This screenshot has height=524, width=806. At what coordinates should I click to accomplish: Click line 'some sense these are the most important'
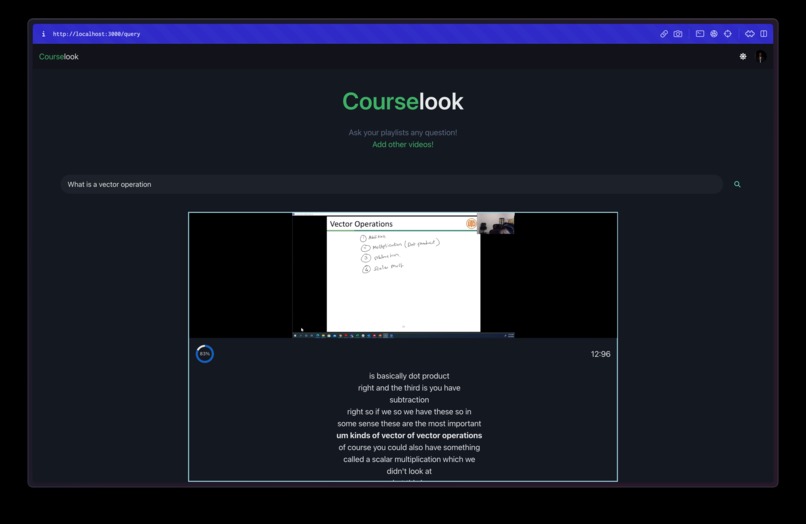pos(409,423)
